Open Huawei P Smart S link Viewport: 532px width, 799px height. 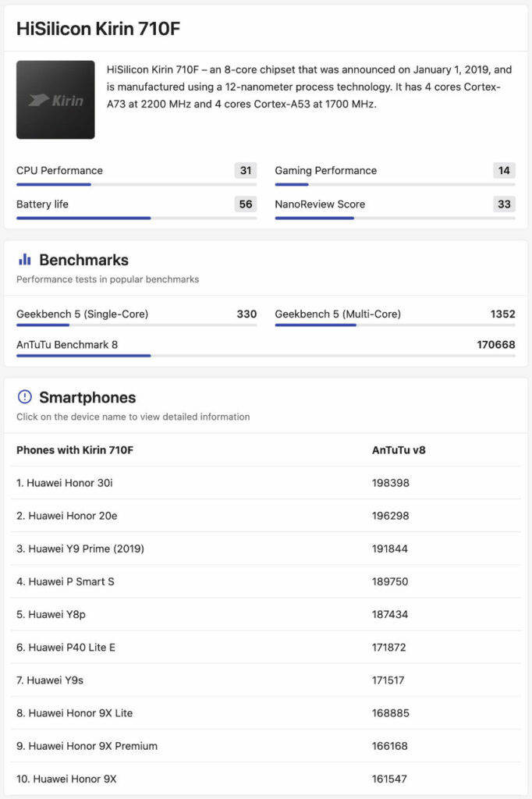[71, 581]
